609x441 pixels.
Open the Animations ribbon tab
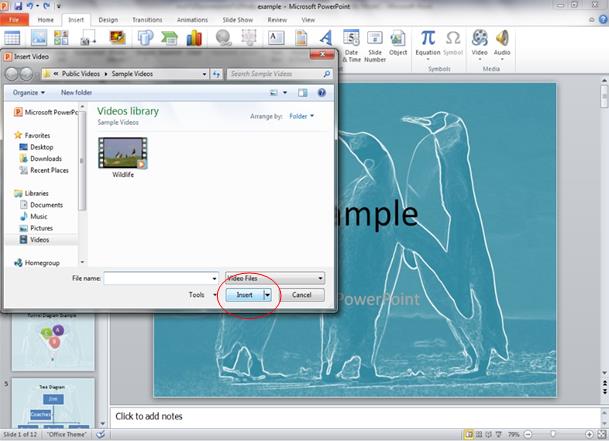tap(192, 19)
